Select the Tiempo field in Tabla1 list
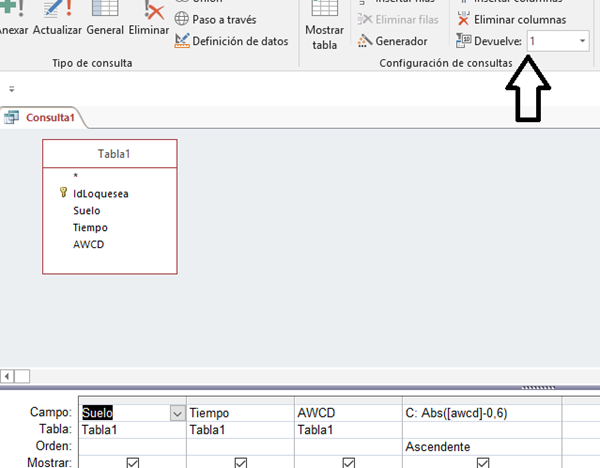Screen dimensions: 600x468 tap(90, 227)
